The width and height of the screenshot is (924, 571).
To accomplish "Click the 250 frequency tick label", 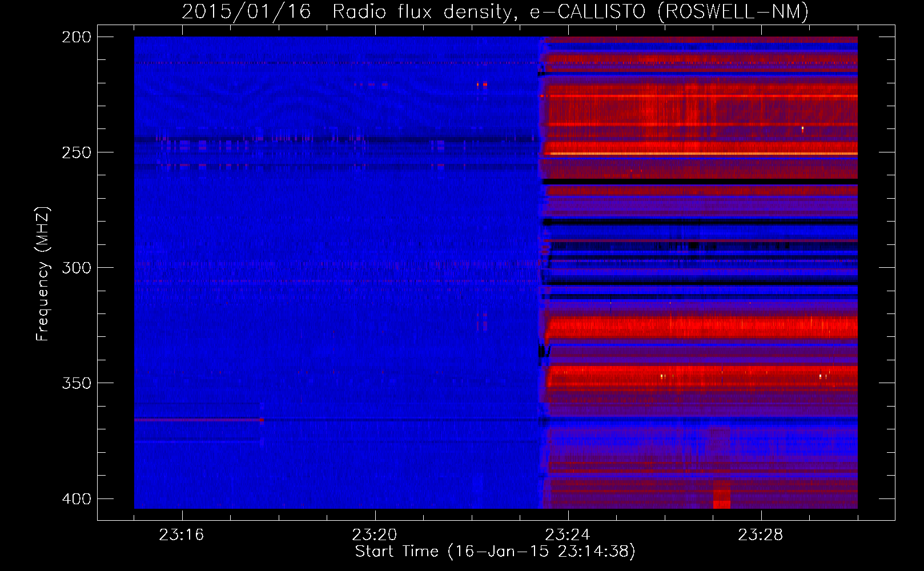I will 77,152.
